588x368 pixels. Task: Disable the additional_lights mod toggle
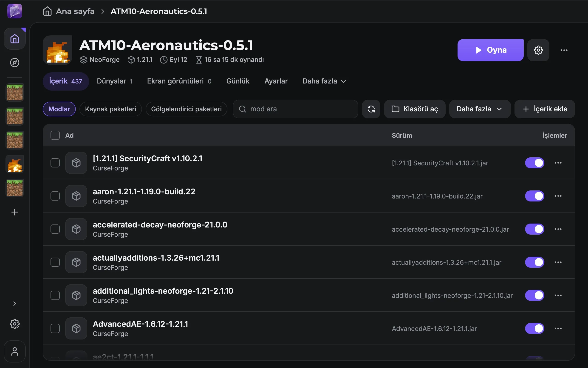[x=534, y=295]
